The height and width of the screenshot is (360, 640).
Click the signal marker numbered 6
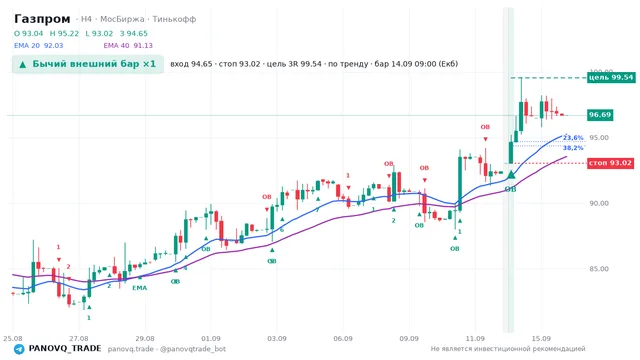(282, 230)
